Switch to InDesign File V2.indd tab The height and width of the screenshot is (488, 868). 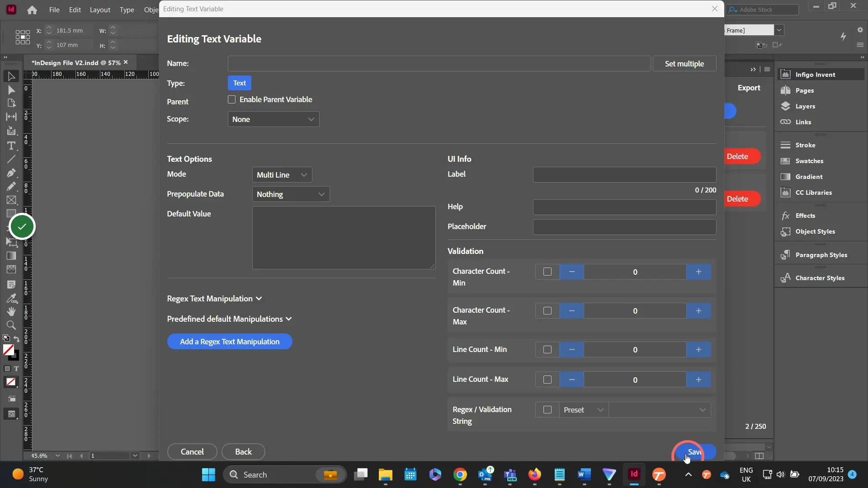76,63
